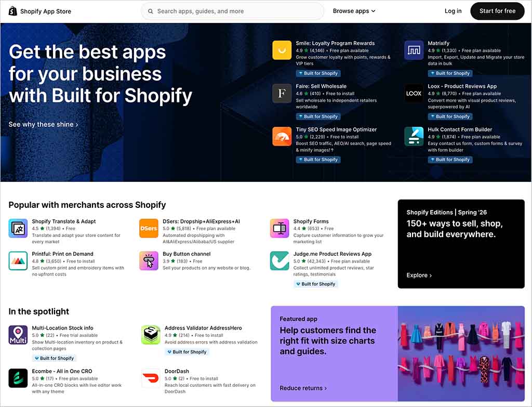The image size is (532, 407).
Task: Open the Smile Loyalty Program Rewards app icon
Action: tap(282, 50)
